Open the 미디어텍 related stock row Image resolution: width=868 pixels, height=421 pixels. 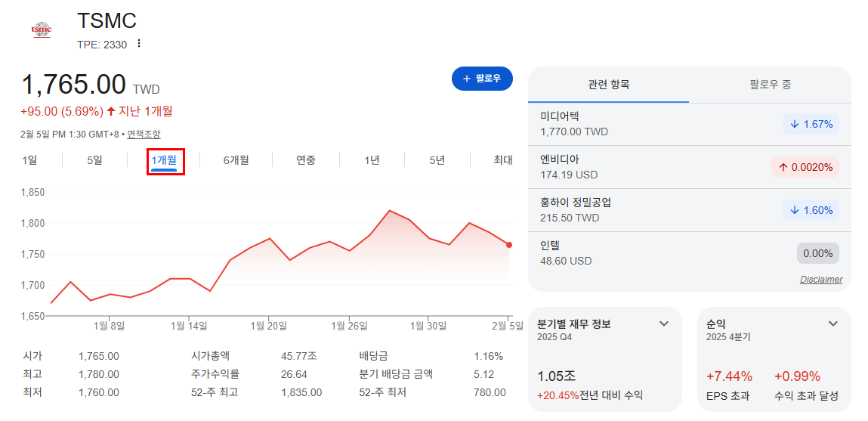(689, 123)
